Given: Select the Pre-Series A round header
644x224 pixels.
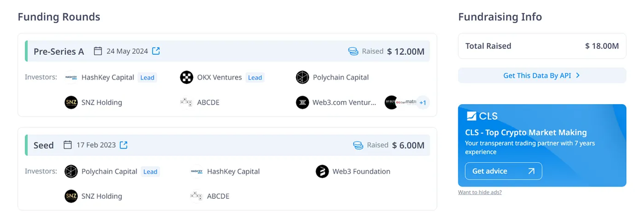Looking at the screenshot, I should [59, 52].
